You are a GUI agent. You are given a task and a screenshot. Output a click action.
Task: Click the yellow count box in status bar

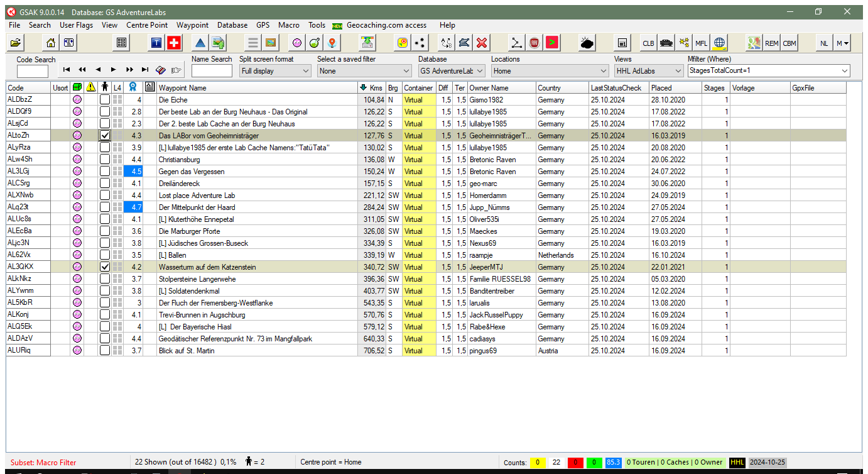(538, 462)
